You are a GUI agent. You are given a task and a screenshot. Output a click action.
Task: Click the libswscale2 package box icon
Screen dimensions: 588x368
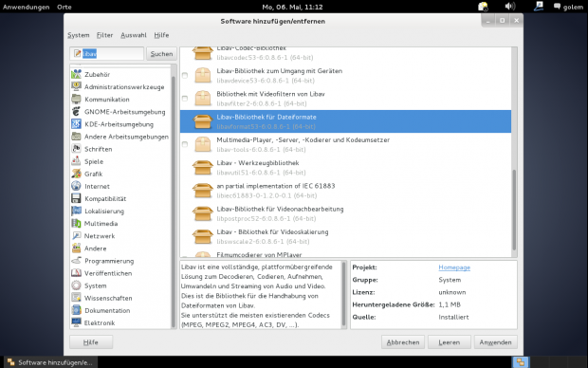203,237
